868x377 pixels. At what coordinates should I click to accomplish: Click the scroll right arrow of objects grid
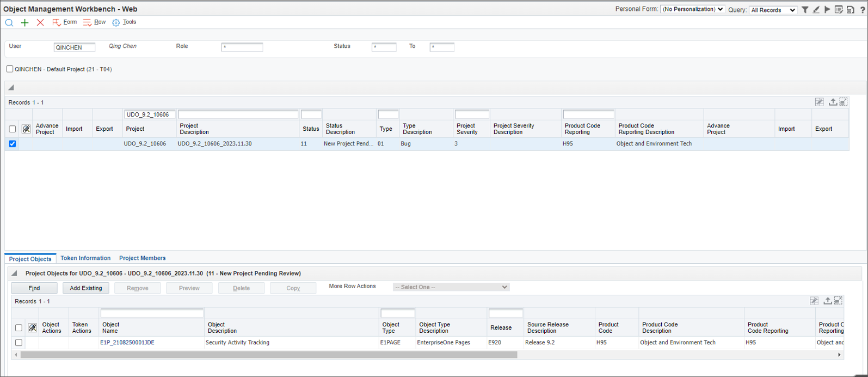click(x=839, y=355)
